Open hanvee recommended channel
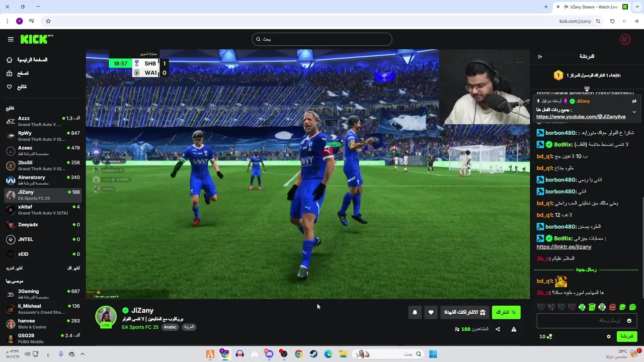644x362 pixels. click(x=43, y=324)
